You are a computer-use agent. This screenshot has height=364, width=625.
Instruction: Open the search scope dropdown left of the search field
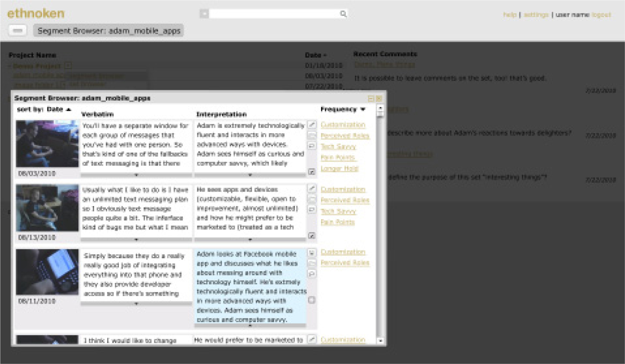tap(204, 14)
